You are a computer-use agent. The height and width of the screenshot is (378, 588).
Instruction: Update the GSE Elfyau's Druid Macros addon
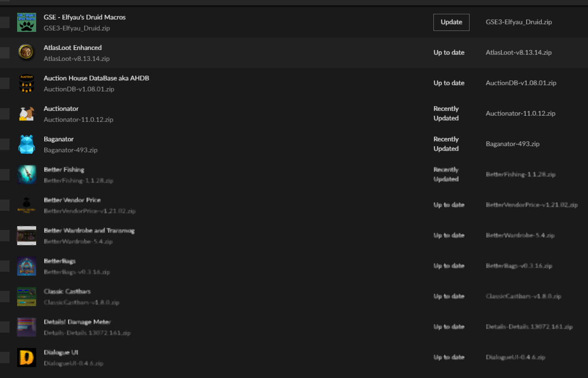tap(451, 22)
